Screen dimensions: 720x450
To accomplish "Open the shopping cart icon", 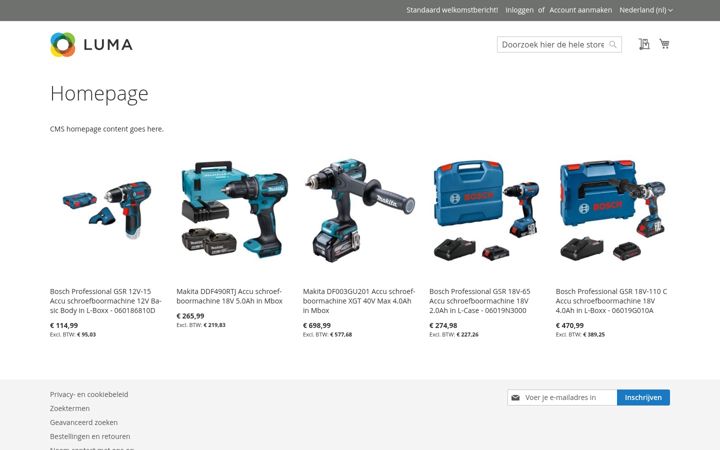I will [664, 44].
